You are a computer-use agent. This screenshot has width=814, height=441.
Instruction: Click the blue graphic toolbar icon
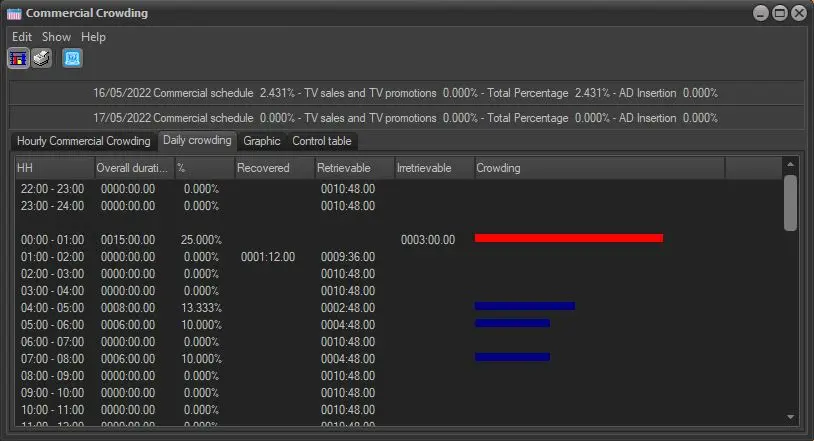tap(72, 58)
